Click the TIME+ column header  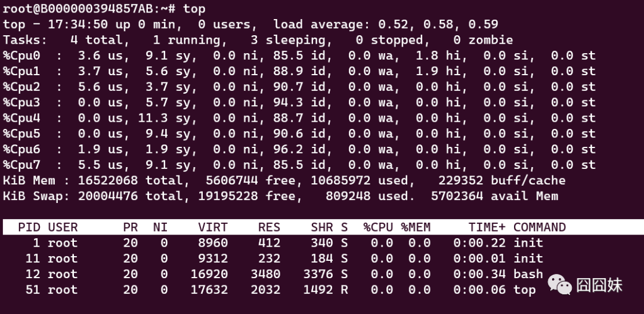pyautogui.click(x=487, y=227)
